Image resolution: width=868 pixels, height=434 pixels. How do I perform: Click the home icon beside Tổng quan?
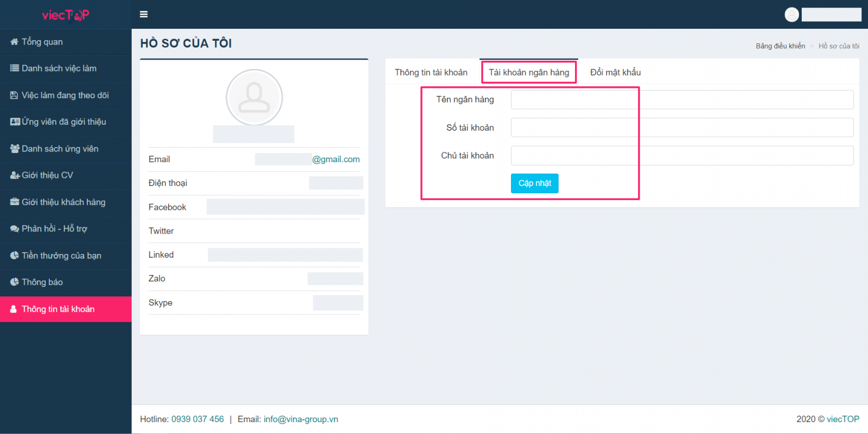point(15,42)
